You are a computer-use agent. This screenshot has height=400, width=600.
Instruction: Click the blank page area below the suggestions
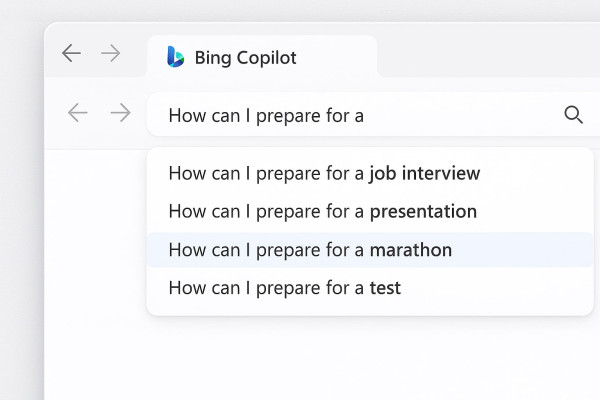click(320, 360)
